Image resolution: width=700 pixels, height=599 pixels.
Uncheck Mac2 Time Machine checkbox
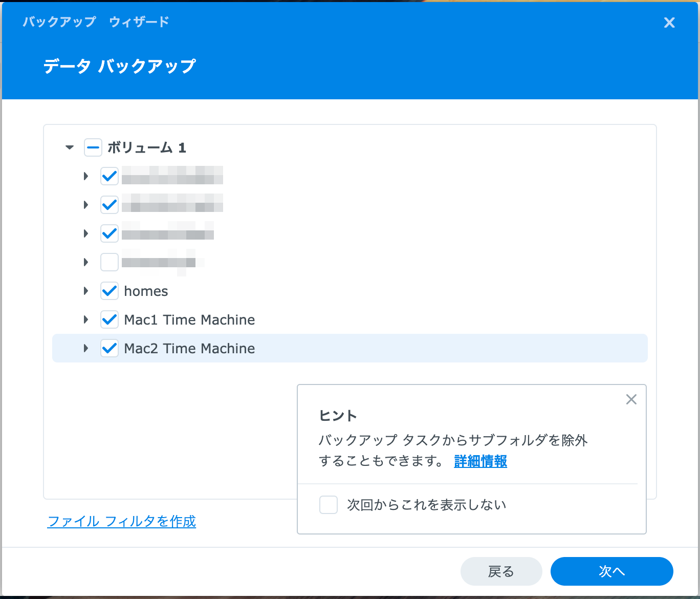pos(110,348)
